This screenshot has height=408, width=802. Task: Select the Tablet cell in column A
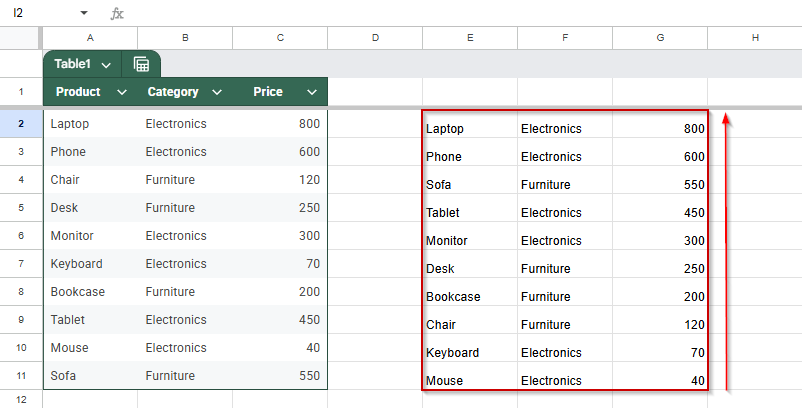[91, 320]
